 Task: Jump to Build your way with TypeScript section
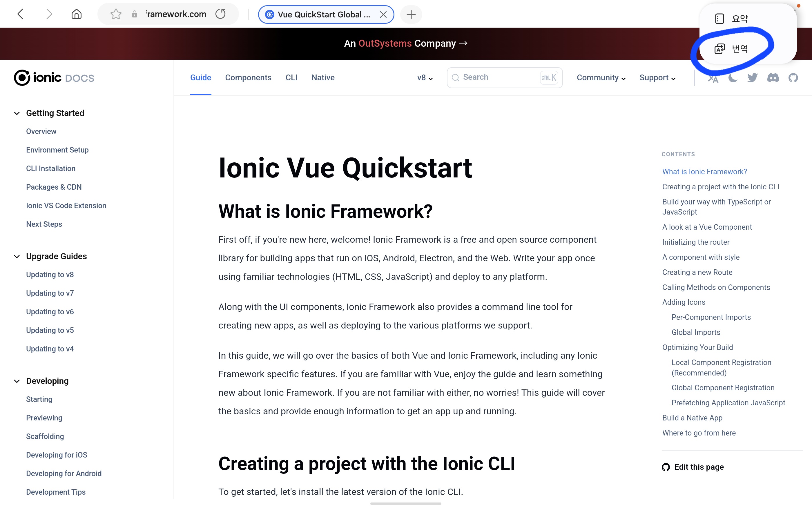(717, 207)
